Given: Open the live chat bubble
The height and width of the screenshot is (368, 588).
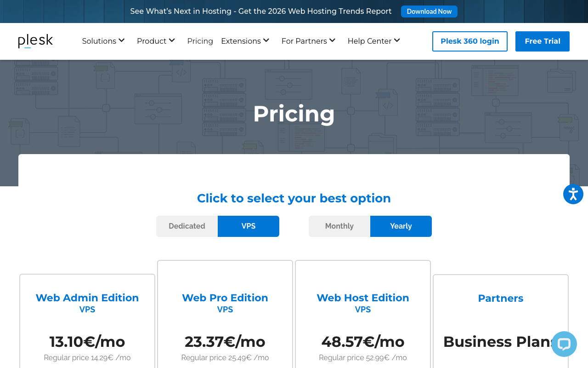Looking at the screenshot, I should click(x=564, y=344).
